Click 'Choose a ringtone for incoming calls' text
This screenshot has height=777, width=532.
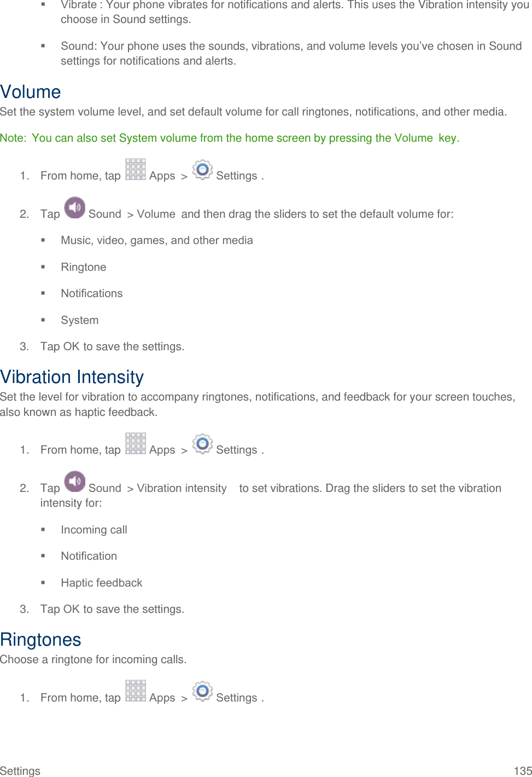(x=93, y=659)
